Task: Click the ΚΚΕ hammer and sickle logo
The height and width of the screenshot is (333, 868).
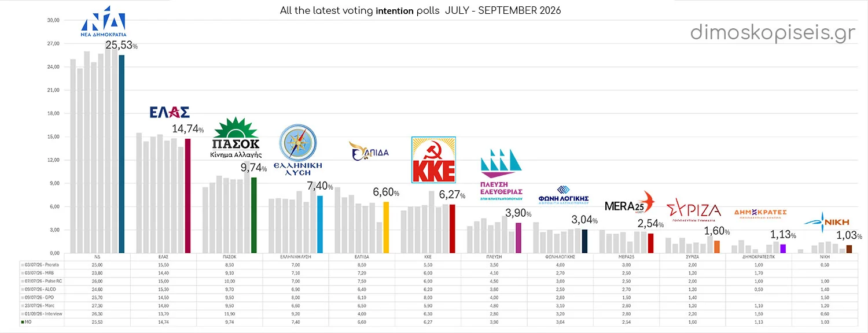Action: [x=433, y=160]
